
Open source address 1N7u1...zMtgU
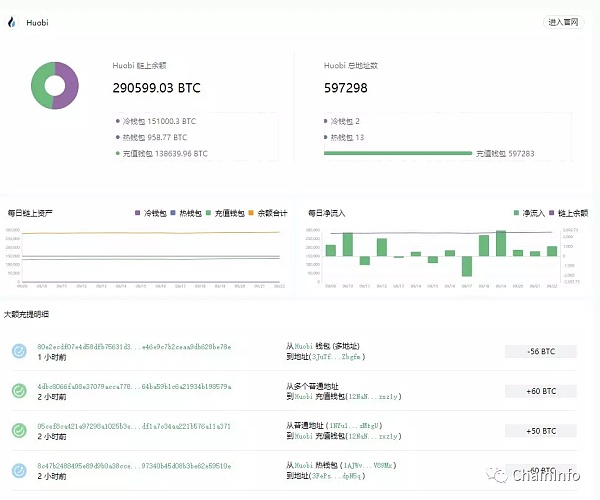coord(354,425)
